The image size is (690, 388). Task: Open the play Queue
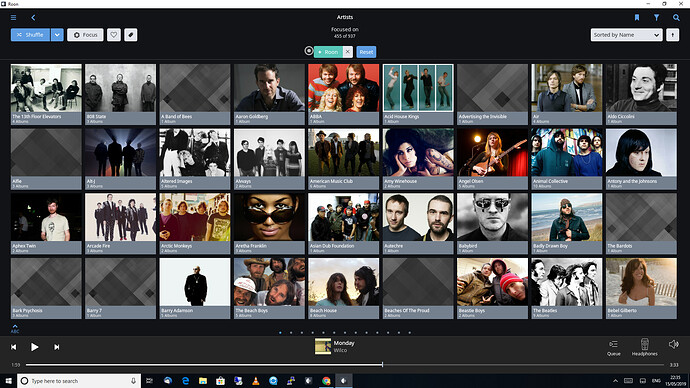pyautogui.click(x=613, y=348)
